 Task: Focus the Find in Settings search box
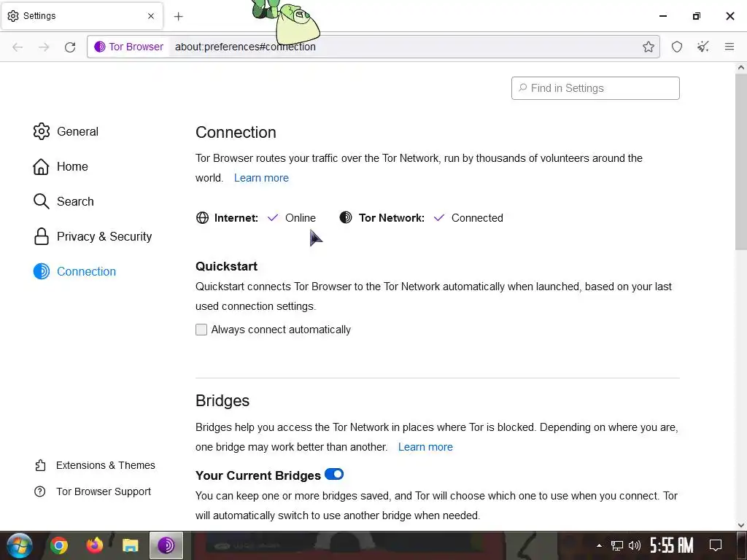click(595, 88)
